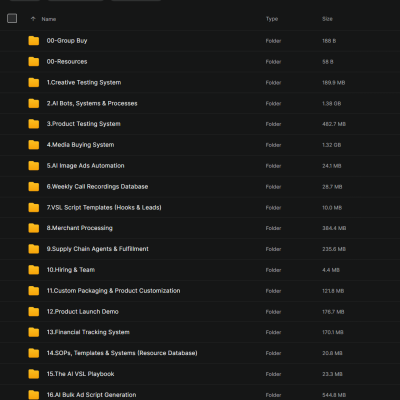Click the 1.38 GB size value

tap(331, 104)
